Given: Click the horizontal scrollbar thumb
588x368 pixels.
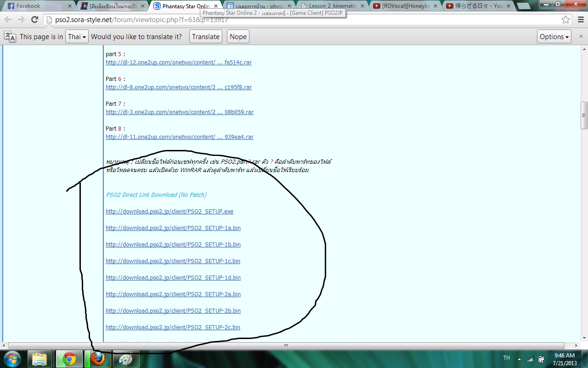Looking at the screenshot, I should pyautogui.click(x=286, y=345).
